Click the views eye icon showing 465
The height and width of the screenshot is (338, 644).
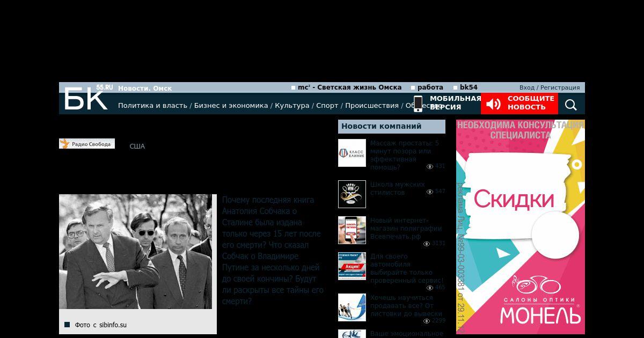click(x=430, y=288)
